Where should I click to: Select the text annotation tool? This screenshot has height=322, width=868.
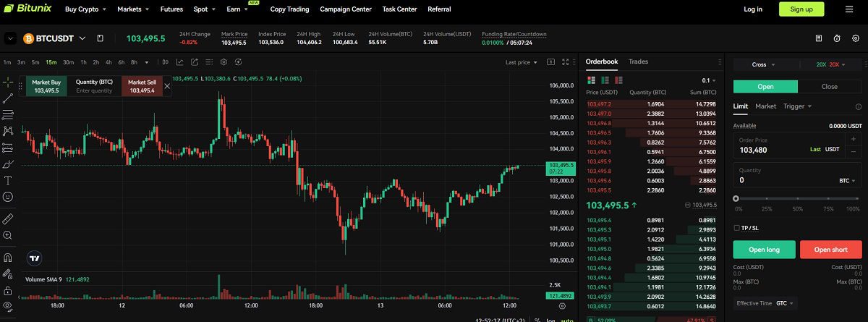8,180
